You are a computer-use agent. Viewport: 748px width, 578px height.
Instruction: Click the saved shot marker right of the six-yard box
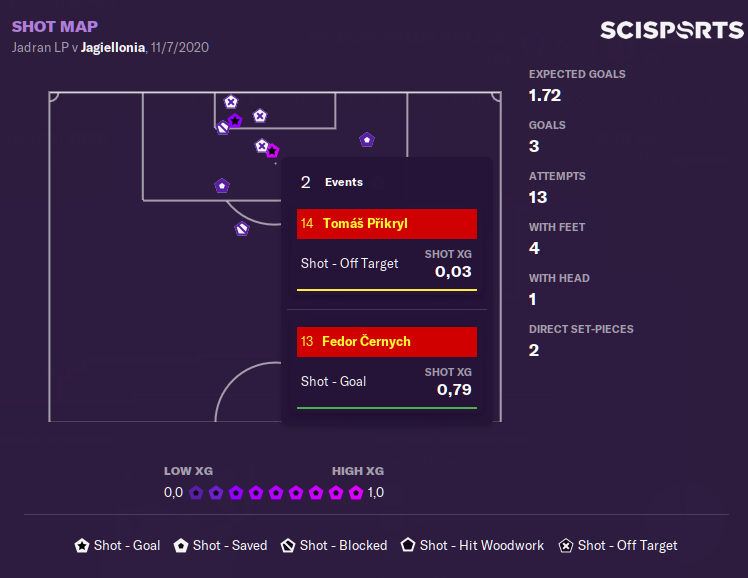pyautogui.click(x=367, y=140)
